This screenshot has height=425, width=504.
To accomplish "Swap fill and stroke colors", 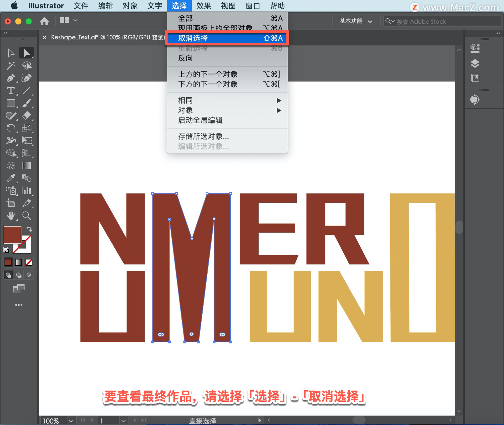I will coord(29,229).
